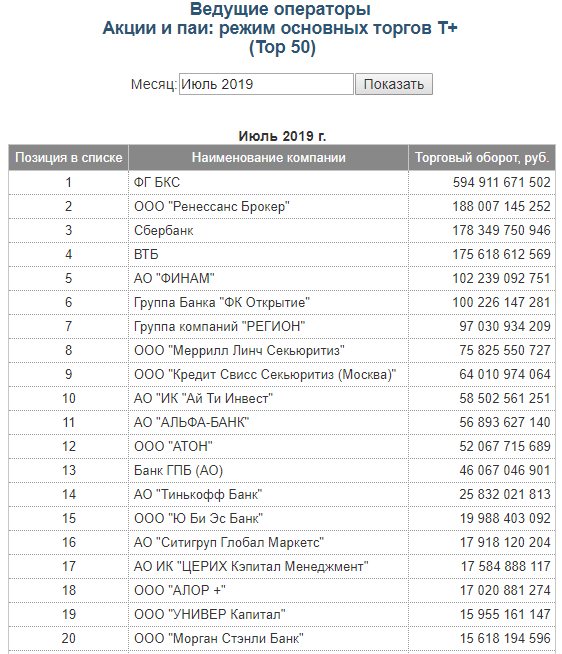The width and height of the screenshot is (562, 654).
Task: Select the ВТБ company name cell
Action: pyautogui.click(x=268, y=254)
